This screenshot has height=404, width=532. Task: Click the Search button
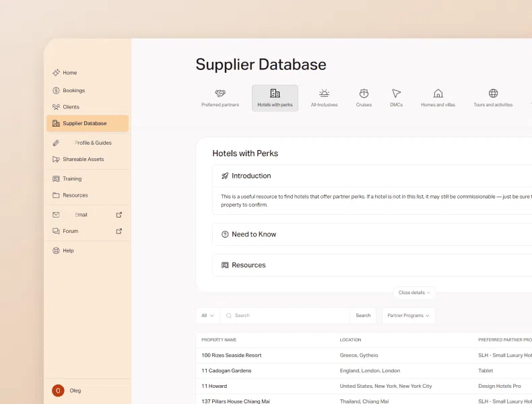click(x=363, y=316)
